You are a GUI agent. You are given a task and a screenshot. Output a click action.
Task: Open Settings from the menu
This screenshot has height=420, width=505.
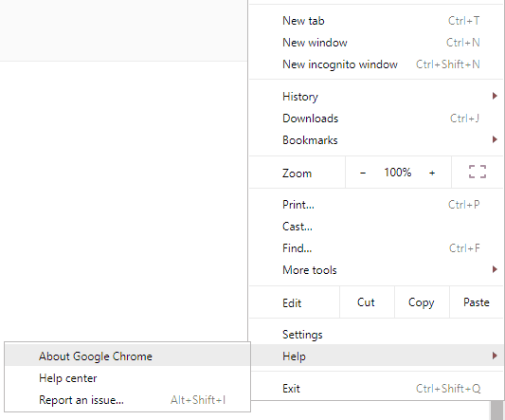tap(376, 335)
